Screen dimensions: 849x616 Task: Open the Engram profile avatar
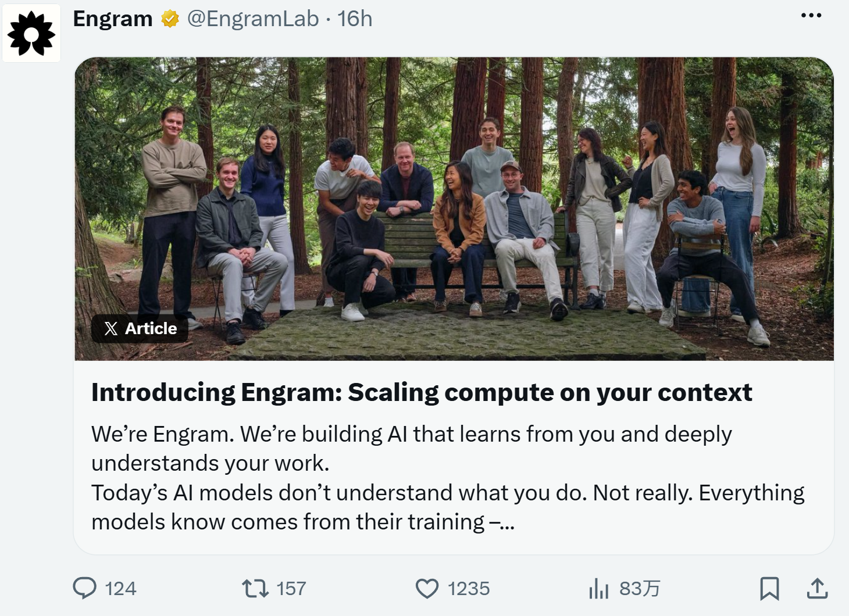[31, 33]
